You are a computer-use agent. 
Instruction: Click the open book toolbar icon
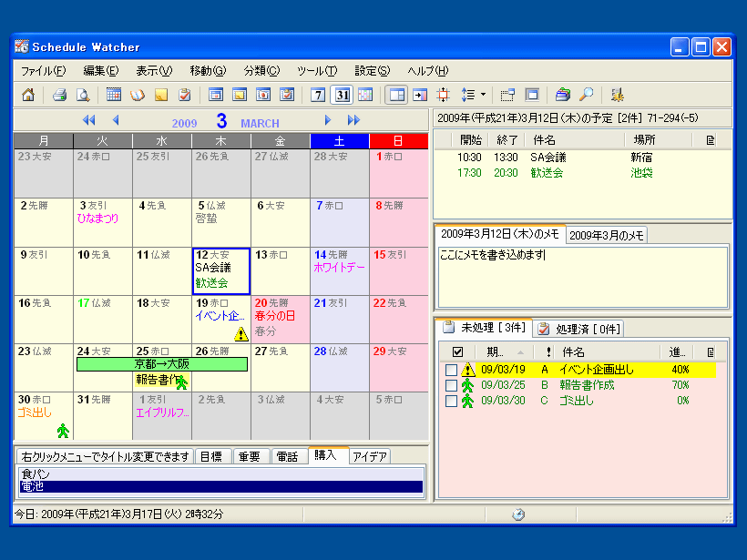point(138,95)
